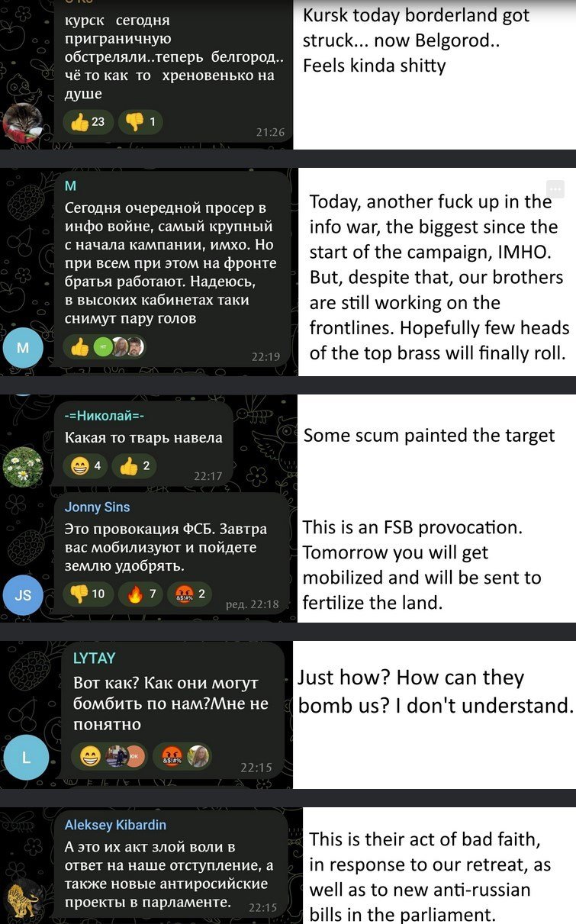The image size is (576, 924).
Task: Open the JS user avatar
Action: pyautogui.click(x=23, y=594)
